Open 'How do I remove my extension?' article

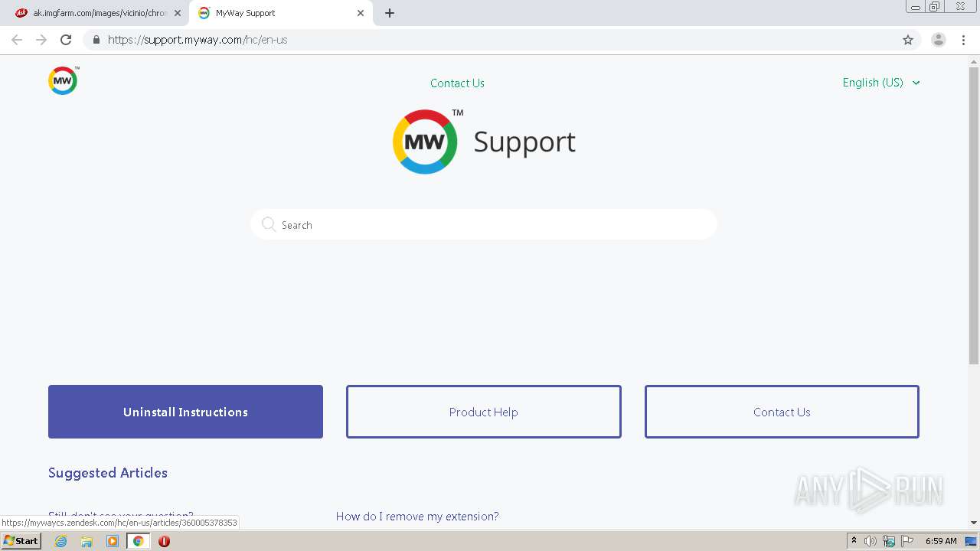coord(417,517)
